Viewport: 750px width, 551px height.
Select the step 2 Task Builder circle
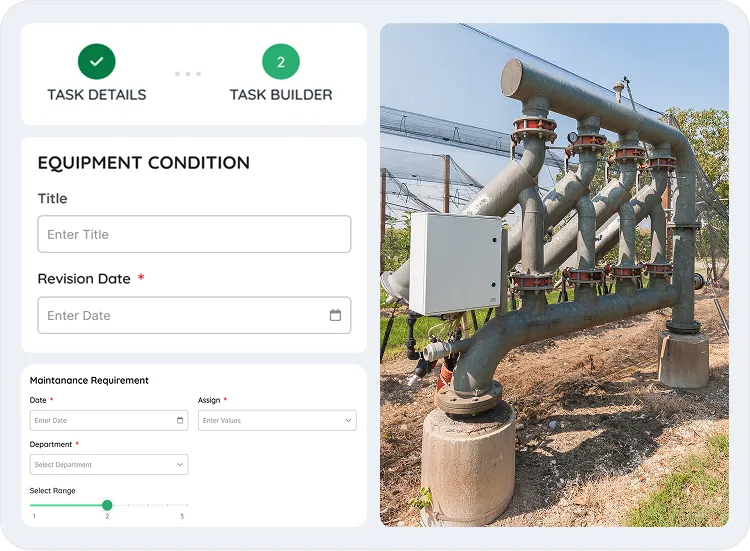pyautogui.click(x=281, y=61)
